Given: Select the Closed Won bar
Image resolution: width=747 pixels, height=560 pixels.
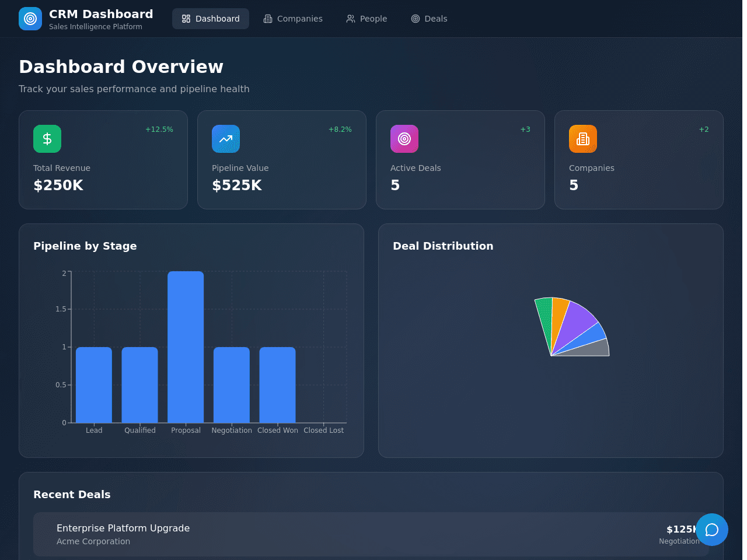Looking at the screenshot, I should click(x=278, y=385).
